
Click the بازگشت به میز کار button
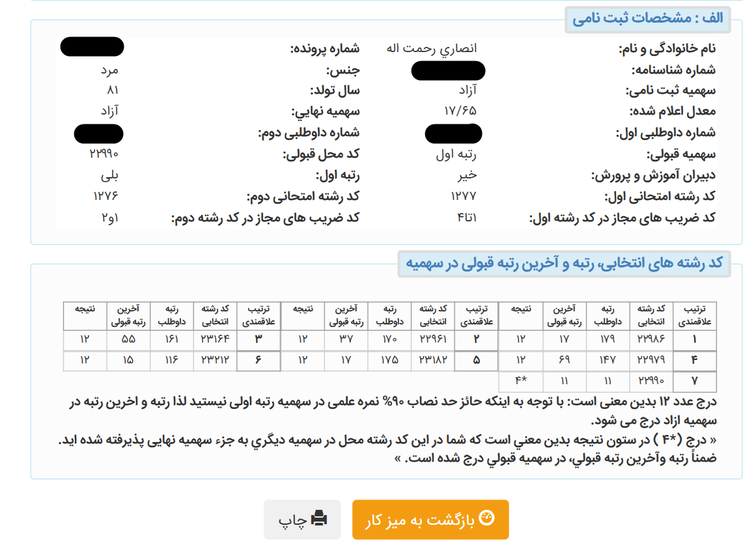coord(430,519)
